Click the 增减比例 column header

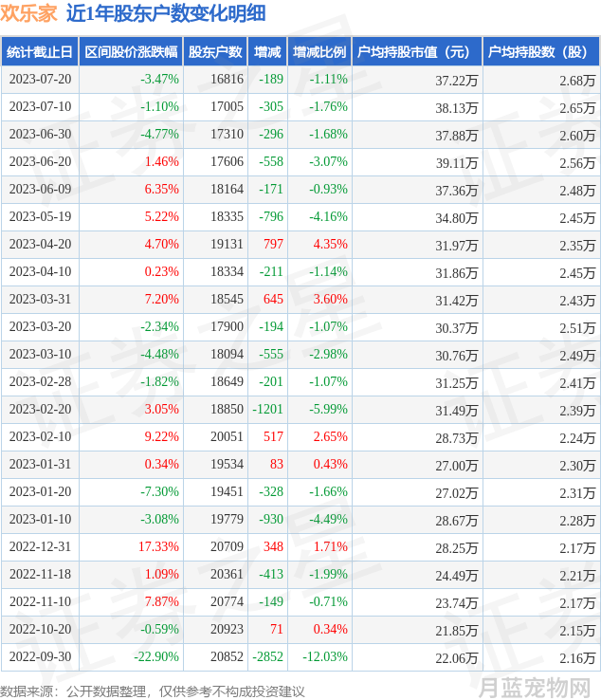pyautogui.click(x=319, y=52)
